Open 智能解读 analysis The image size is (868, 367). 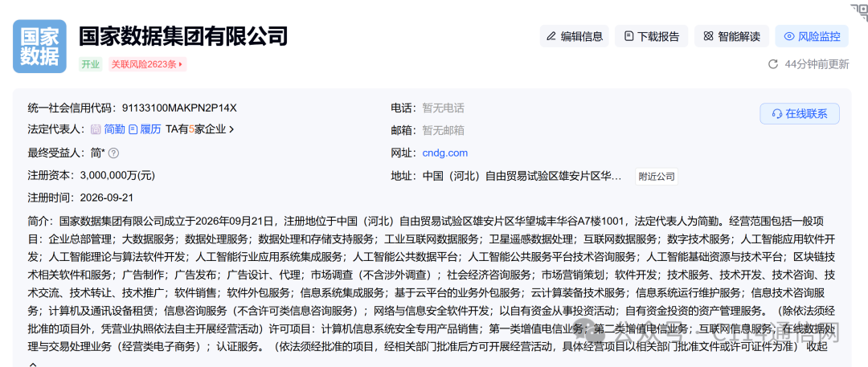[x=732, y=36]
